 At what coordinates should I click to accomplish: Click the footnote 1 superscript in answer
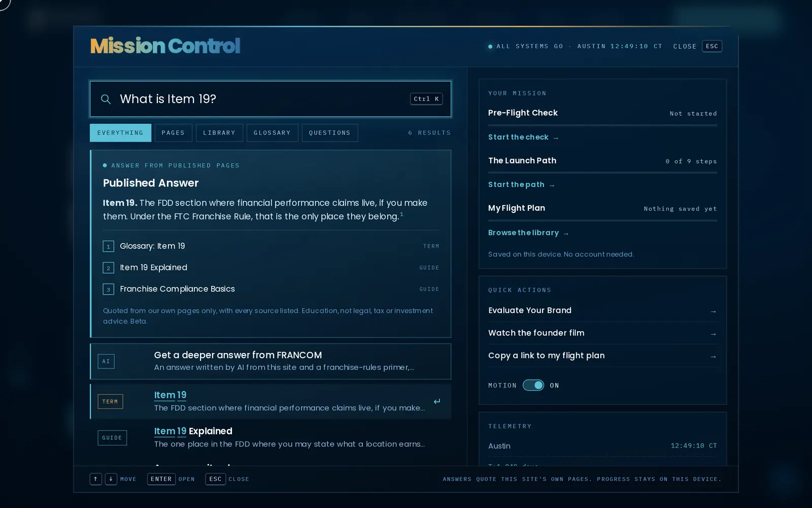[401, 214]
